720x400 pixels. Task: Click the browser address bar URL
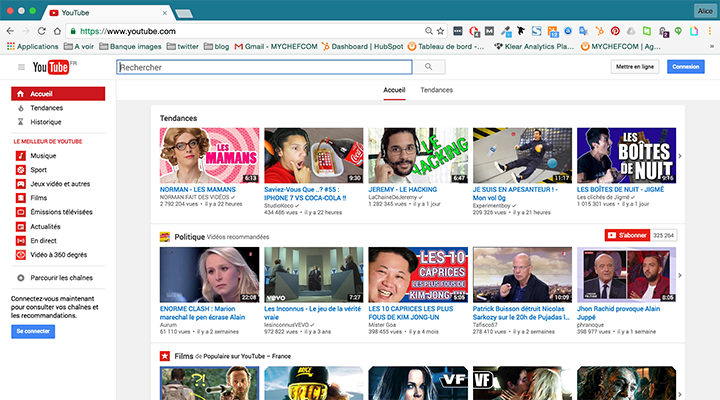click(x=128, y=31)
